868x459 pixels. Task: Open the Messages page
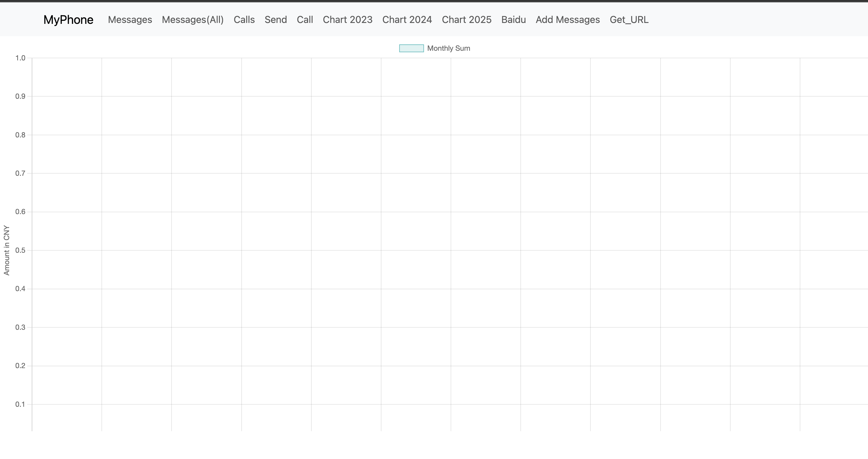(x=130, y=20)
